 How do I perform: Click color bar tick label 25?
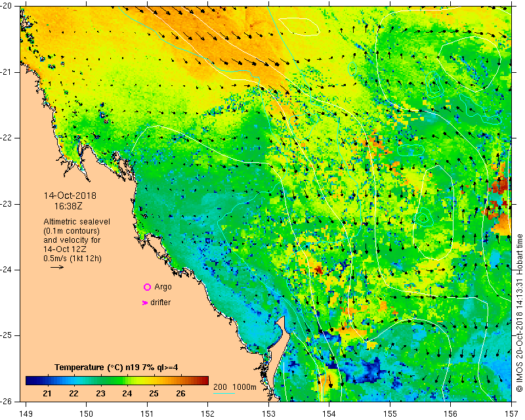154,394
